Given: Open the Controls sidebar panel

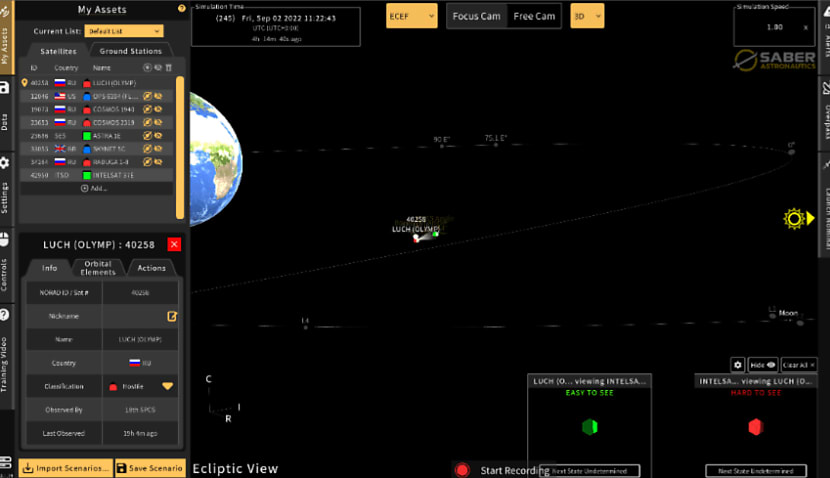Looking at the screenshot, I should pos(5,264).
